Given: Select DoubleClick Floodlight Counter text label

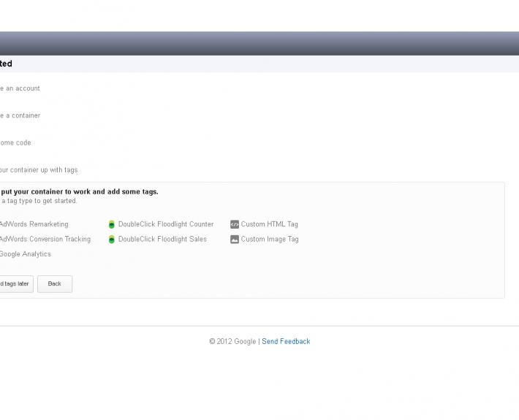Looking at the screenshot, I should (166, 224).
